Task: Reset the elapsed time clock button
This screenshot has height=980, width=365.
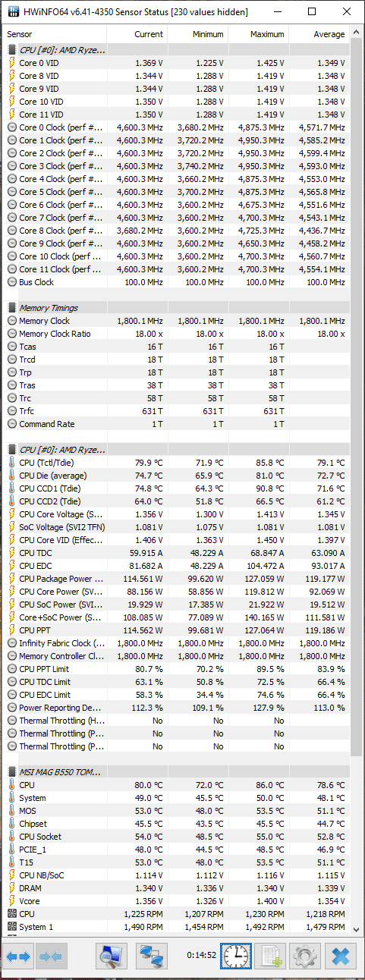Action: [x=236, y=957]
